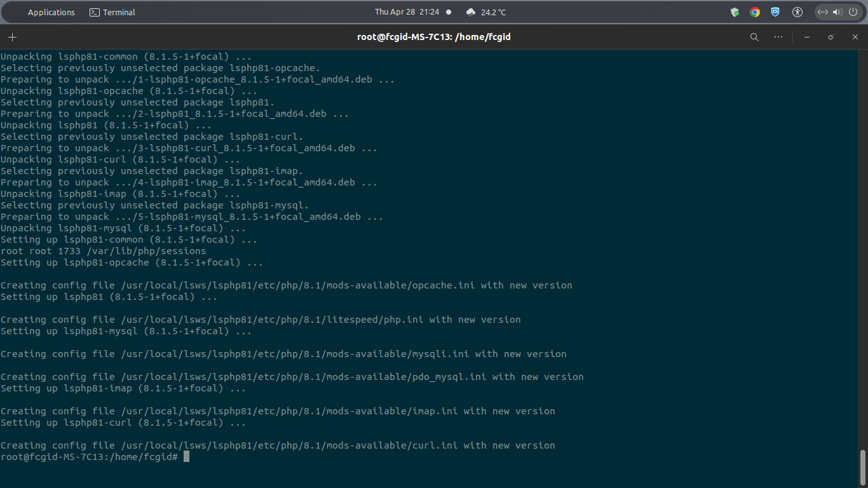This screenshot has height=488, width=868.
Task: Click the line creating pdo_mysql.ini config file
Action: 292,377
